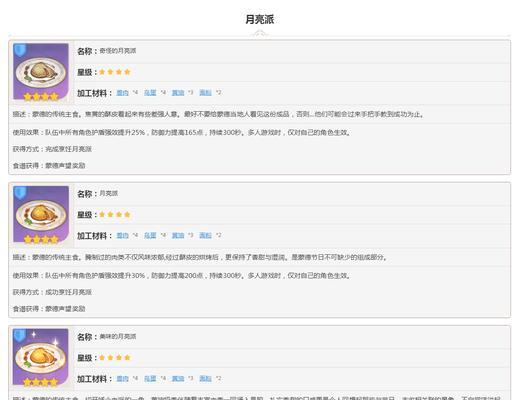Select the name text 奇怪的月亮派
The height and width of the screenshot is (400, 521).
[x=118, y=51]
